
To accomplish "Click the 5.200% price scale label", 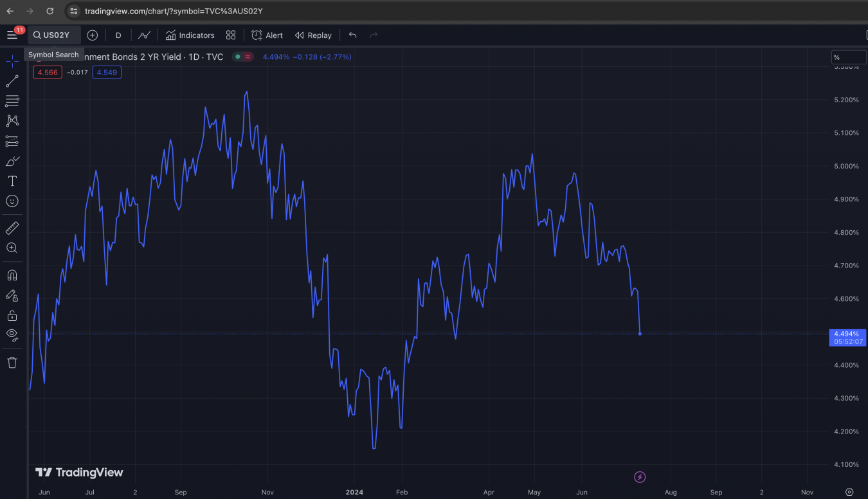I will (846, 100).
